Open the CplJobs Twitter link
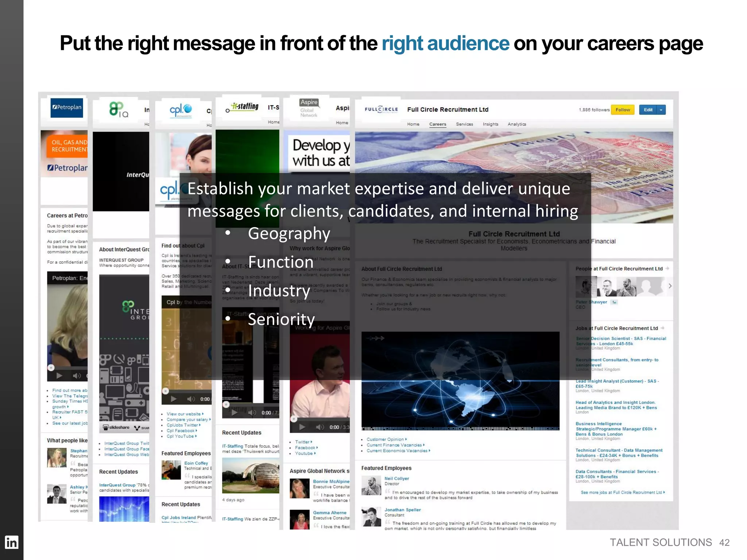Screen dimensions: 747x560 [x=184, y=425]
